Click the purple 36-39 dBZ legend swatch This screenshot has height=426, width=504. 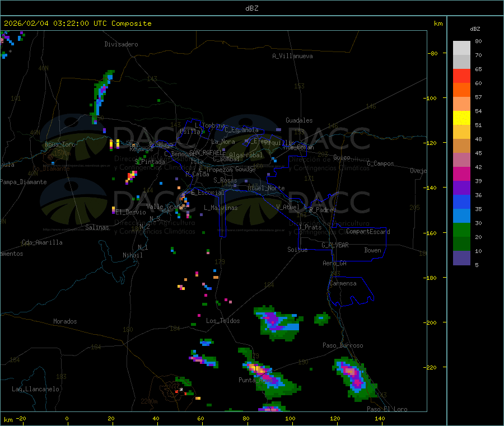click(x=461, y=188)
